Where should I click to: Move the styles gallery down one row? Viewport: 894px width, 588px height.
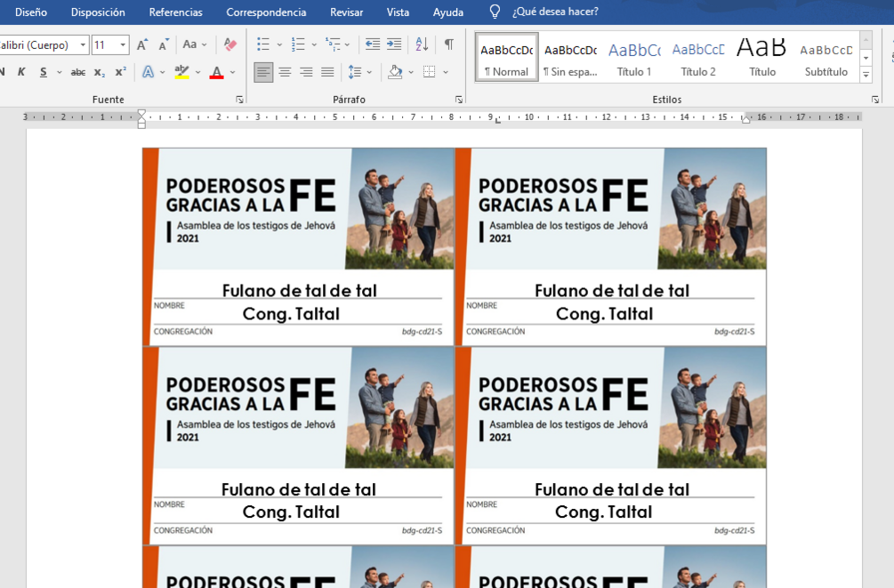click(x=866, y=58)
